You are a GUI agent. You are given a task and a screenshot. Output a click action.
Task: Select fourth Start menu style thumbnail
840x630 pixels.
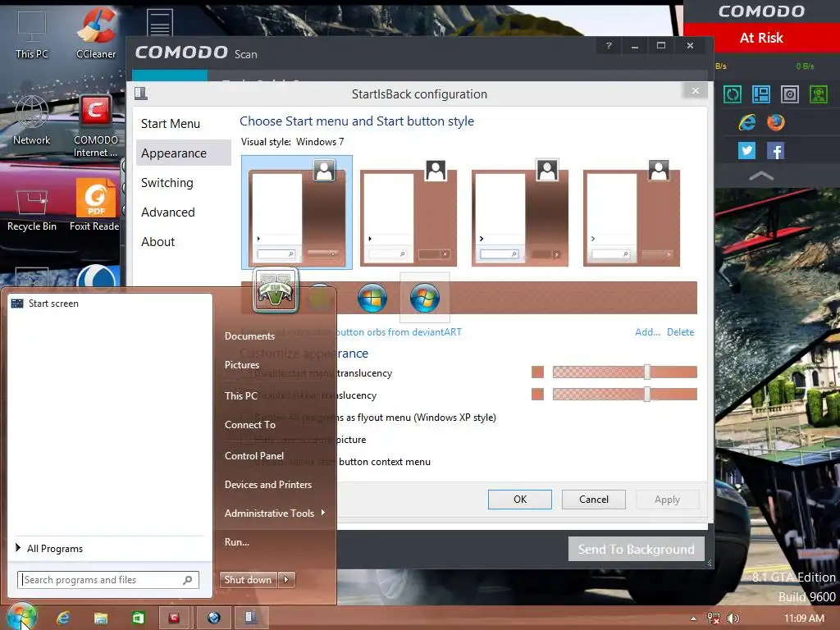[632, 212]
